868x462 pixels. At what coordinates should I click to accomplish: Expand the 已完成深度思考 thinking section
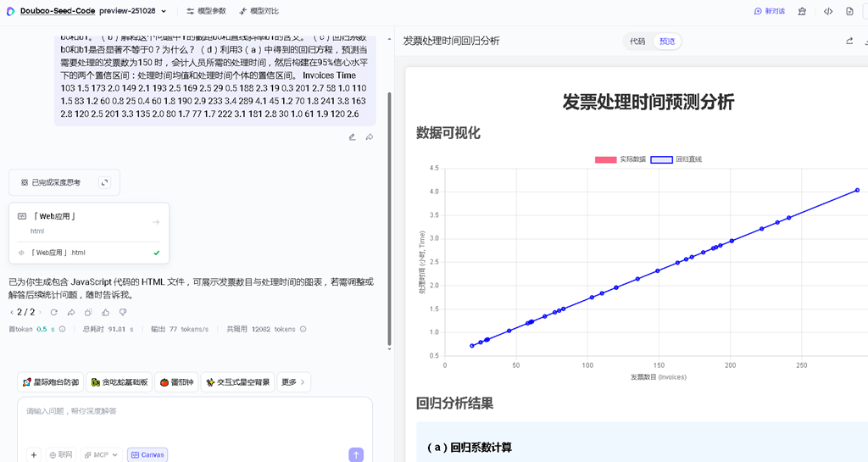point(64,182)
